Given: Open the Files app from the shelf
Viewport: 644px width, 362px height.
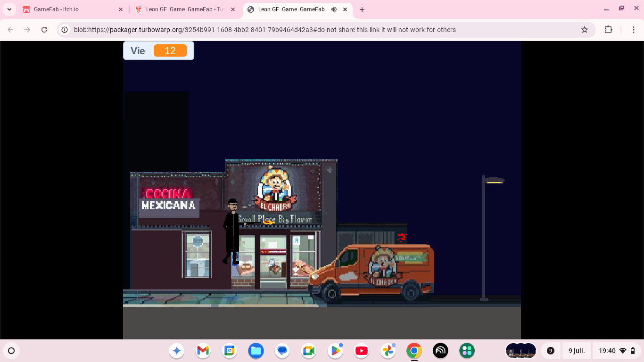Looking at the screenshot, I should tap(256, 351).
